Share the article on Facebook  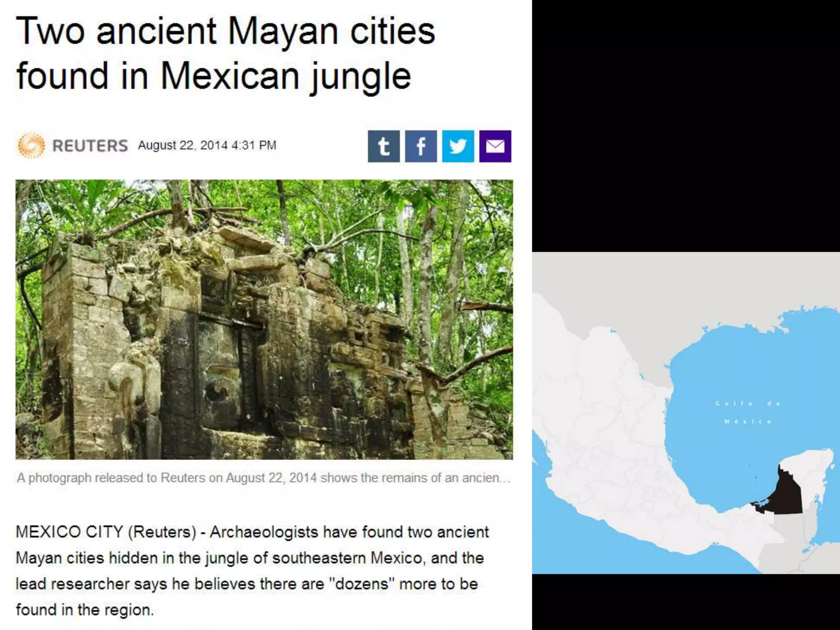[421, 146]
